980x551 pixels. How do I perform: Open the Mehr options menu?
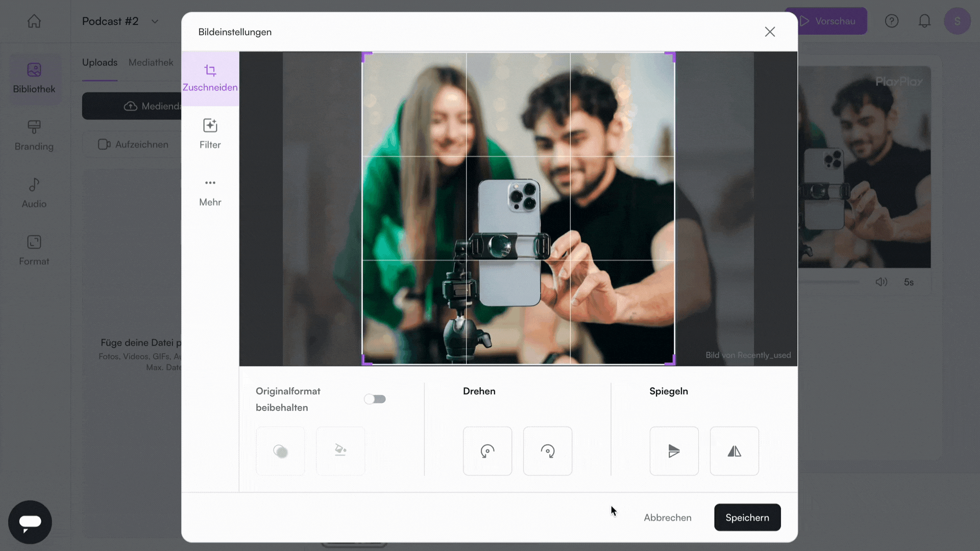210,192
